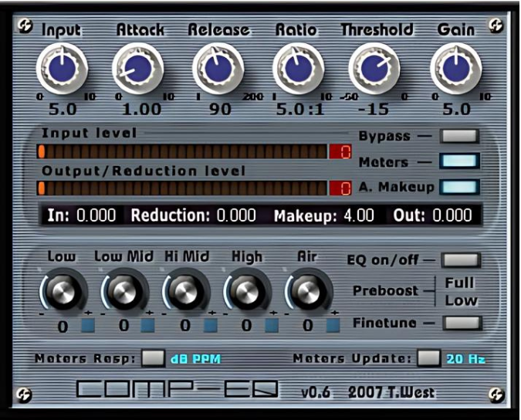This screenshot has height=420, width=521.
Task: Toggle the Meters button
Action: point(459,161)
